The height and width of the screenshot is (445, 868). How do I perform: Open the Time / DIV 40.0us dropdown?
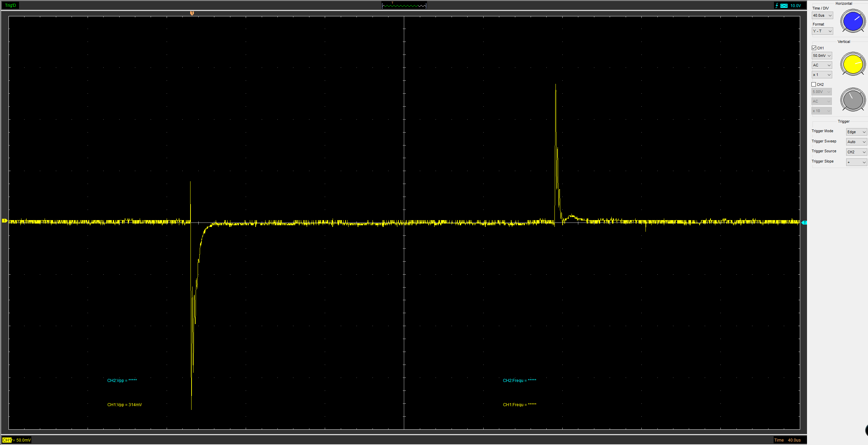coord(822,16)
